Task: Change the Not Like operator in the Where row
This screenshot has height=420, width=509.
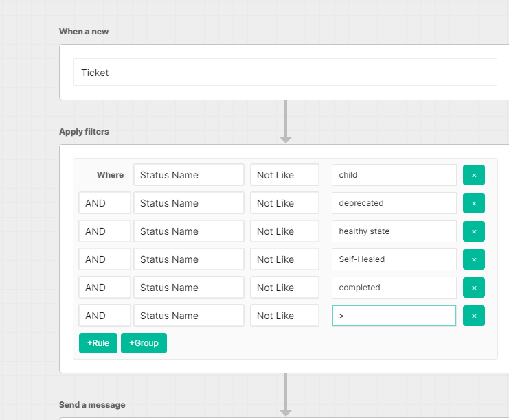Action: pos(284,175)
